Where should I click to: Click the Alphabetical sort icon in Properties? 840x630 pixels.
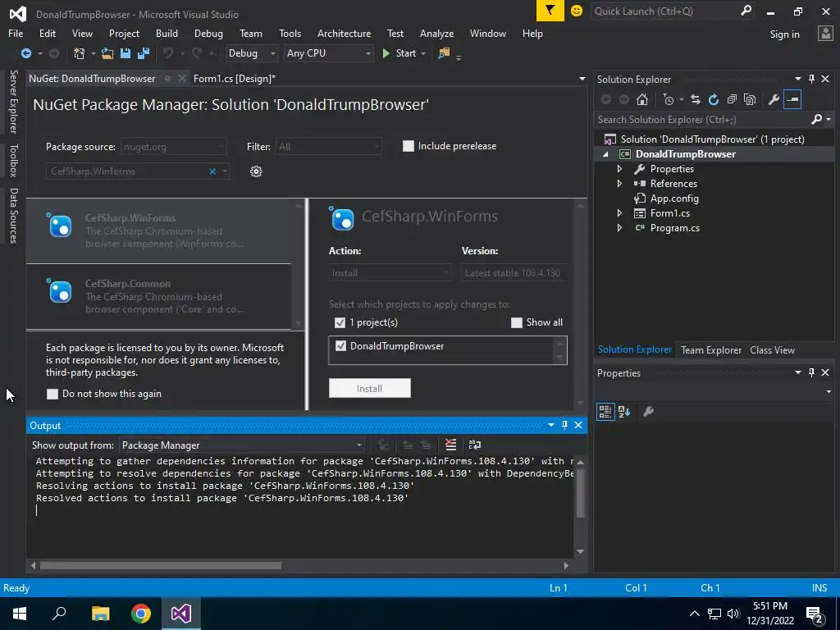click(624, 412)
